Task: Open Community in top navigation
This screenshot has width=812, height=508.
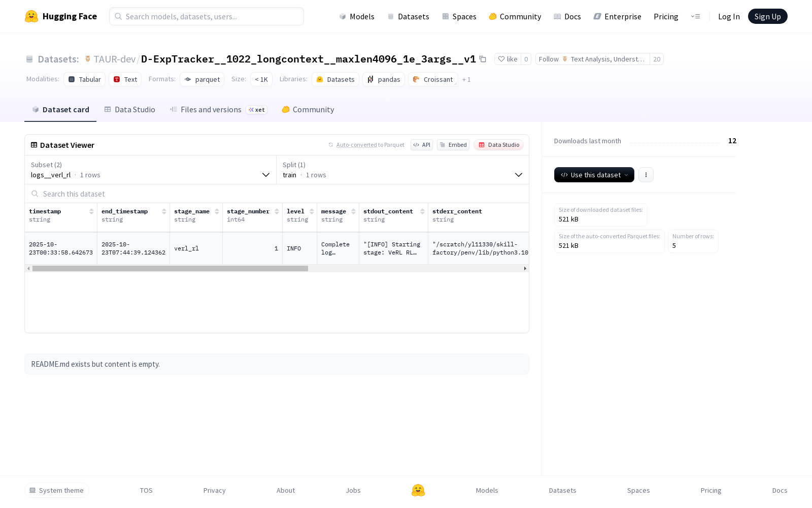Action: point(515,16)
